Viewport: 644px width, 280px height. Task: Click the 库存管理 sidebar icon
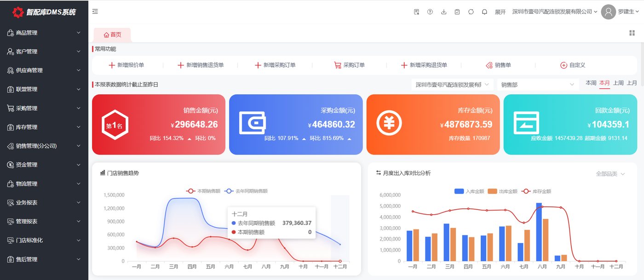click(x=10, y=127)
